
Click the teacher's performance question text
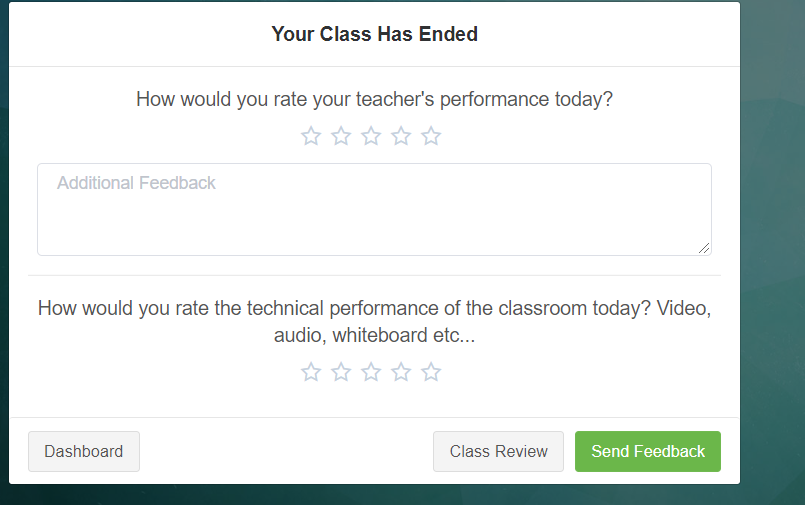click(x=374, y=99)
